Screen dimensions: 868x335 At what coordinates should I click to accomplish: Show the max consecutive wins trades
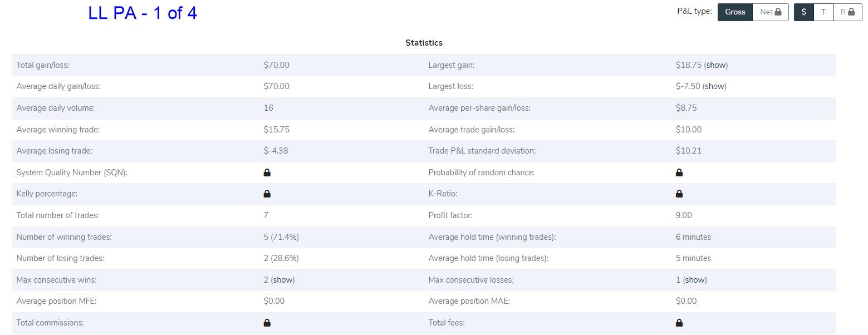pyautogui.click(x=283, y=280)
